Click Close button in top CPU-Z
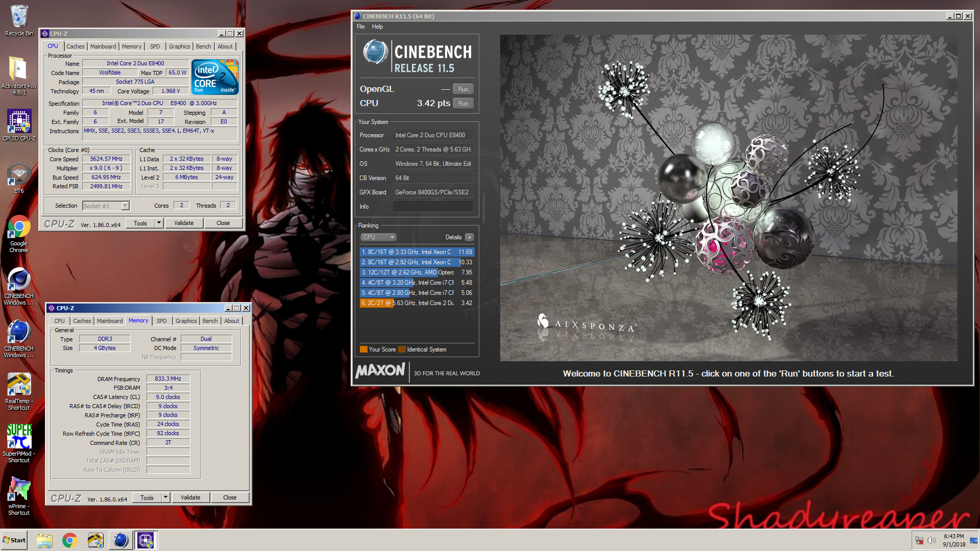Screen dimensions: 980x551 (223, 223)
